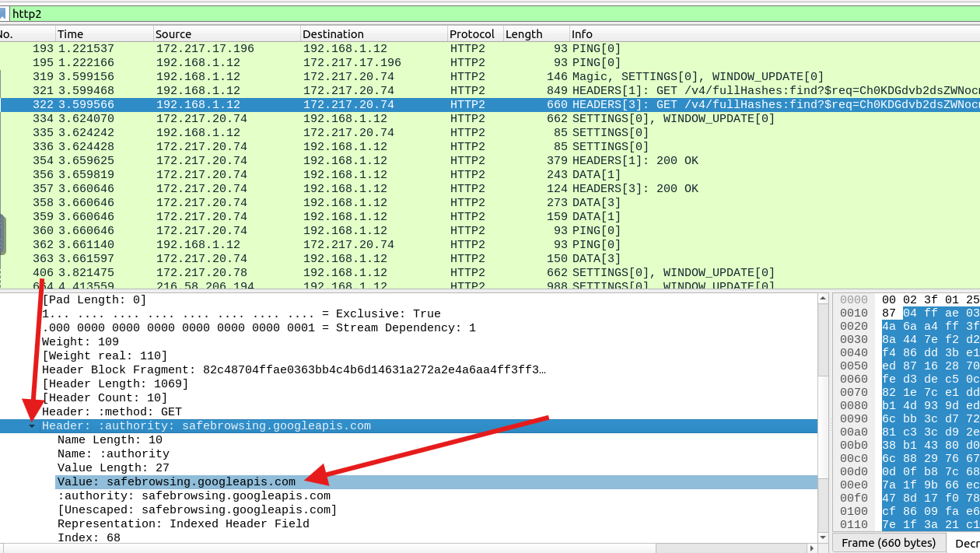Click the Weight: 109 detail line
The height and width of the screenshot is (553, 980).
tap(80, 342)
